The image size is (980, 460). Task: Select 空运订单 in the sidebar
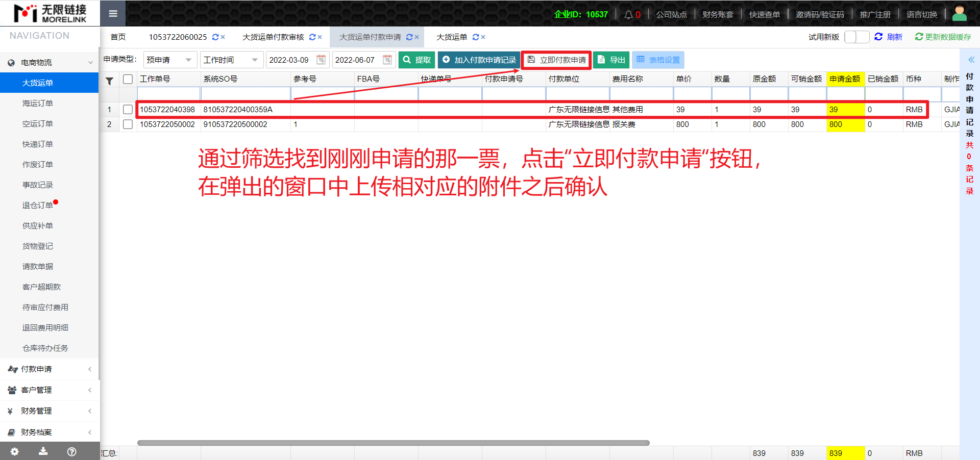tap(50, 124)
